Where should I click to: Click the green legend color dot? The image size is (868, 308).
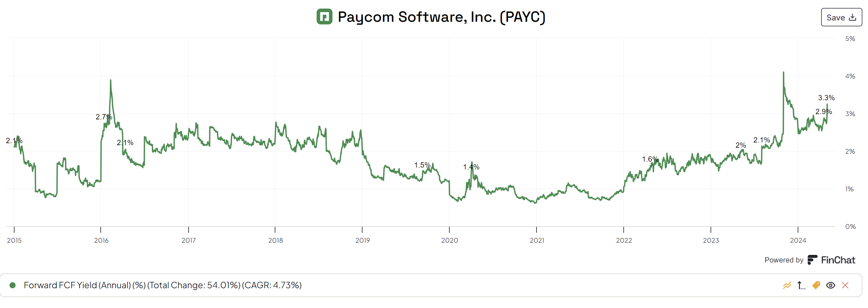(13, 286)
